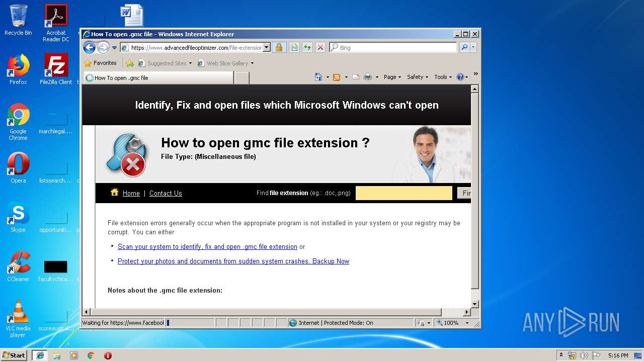
Task: Click the security lock icon
Action: click(279, 48)
